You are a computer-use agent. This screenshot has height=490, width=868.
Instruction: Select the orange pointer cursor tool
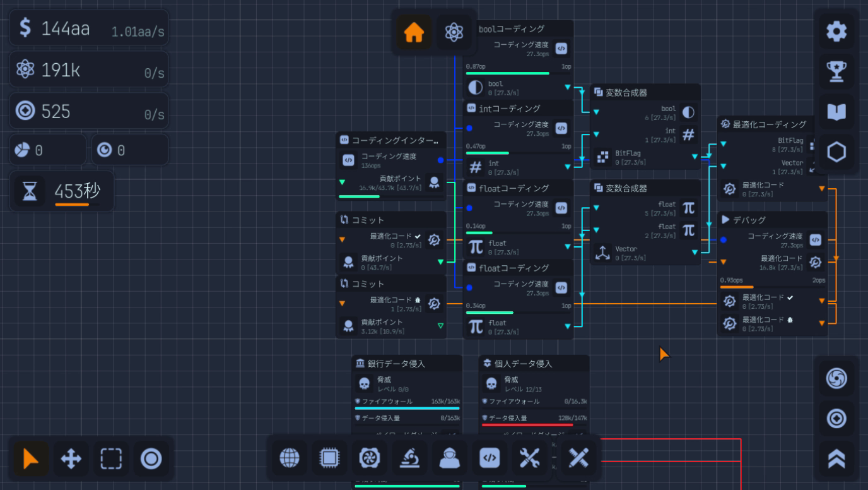(x=30, y=459)
